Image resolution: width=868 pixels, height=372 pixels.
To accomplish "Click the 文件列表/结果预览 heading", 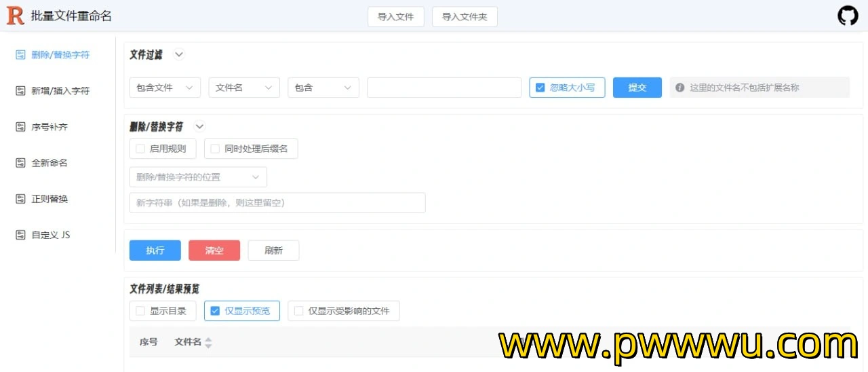I will 164,289.
